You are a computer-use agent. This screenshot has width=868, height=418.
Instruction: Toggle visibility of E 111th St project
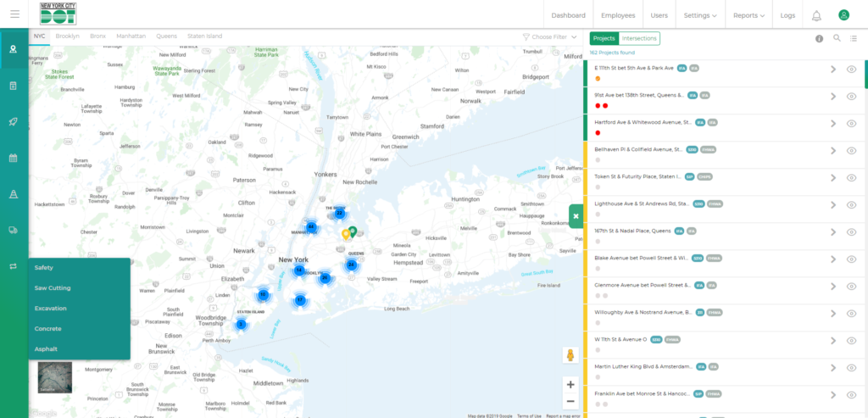click(852, 70)
